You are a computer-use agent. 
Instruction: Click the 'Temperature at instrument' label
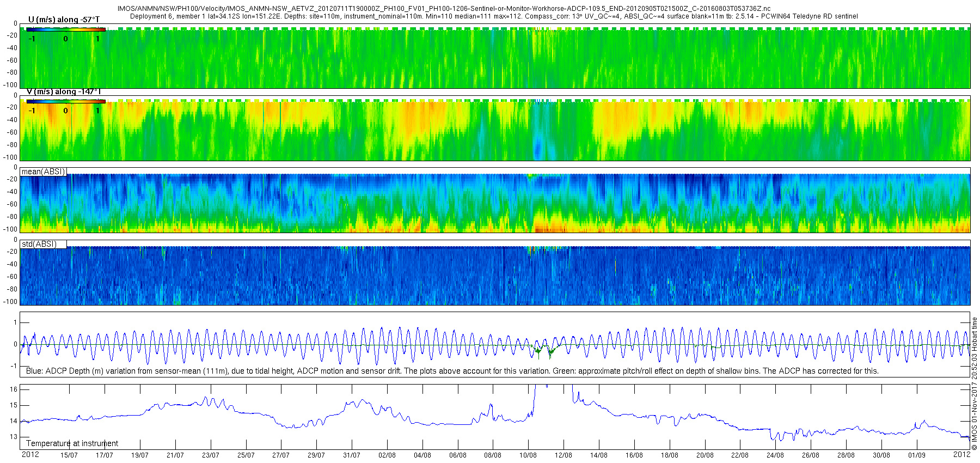coord(72,443)
